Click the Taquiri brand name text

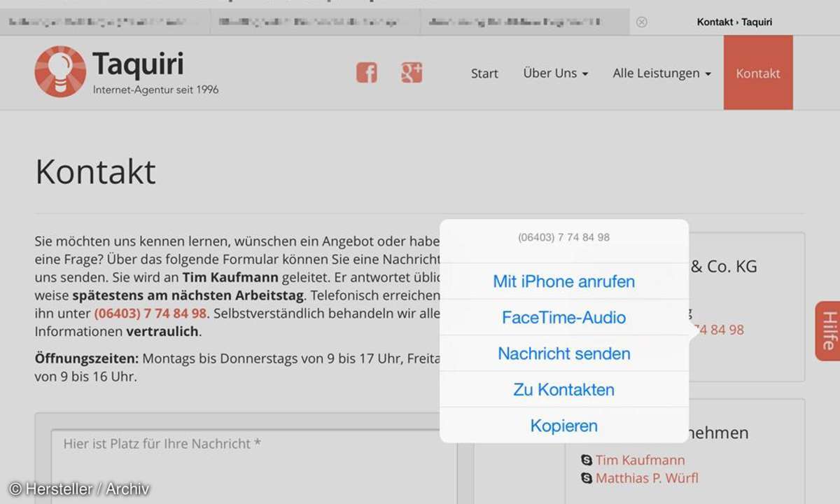138,64
